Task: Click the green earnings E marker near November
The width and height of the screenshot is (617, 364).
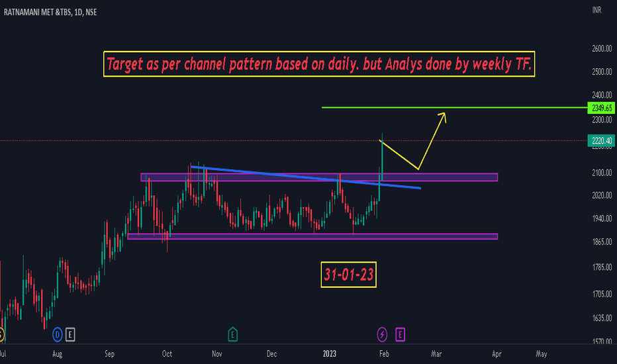Action: (x=232, y=334)
